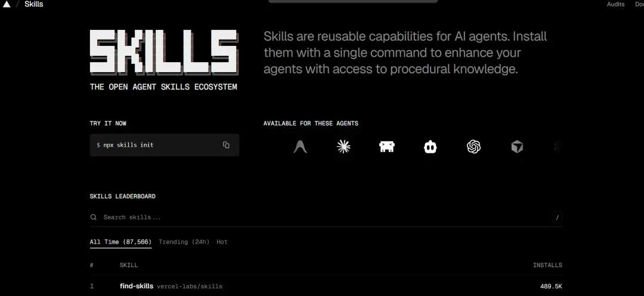Switch to the All Time tab
This screenshot has height=296, width=644.
[x=120, y=242]
